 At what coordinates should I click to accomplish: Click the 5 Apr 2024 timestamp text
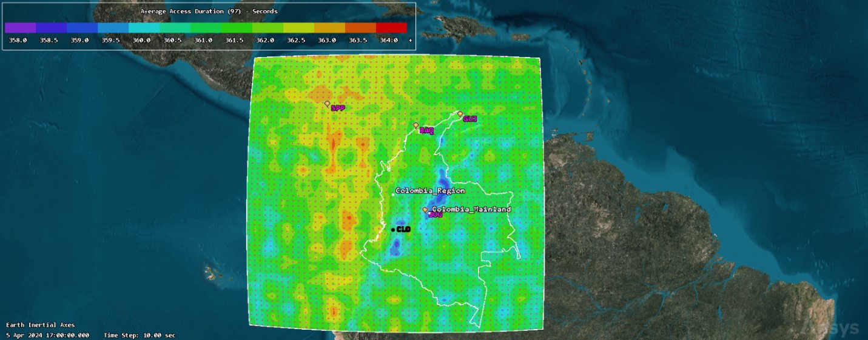[x=48, y=335]
